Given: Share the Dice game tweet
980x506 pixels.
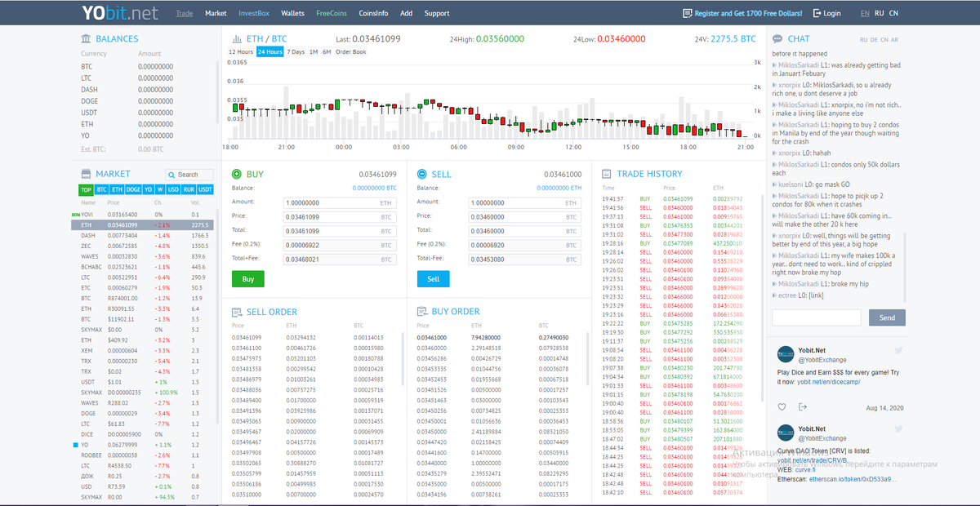Looking at the screenshot, I should [803, 406].
